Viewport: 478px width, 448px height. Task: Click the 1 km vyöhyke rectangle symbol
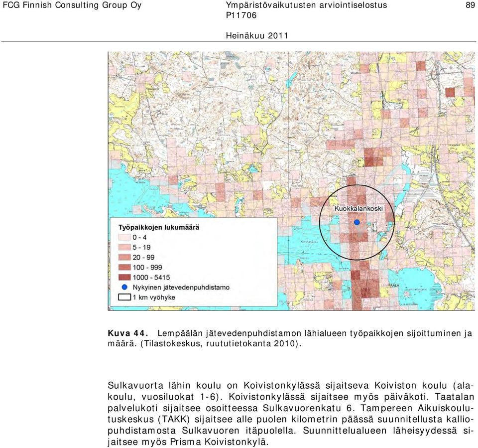(124, 297)
